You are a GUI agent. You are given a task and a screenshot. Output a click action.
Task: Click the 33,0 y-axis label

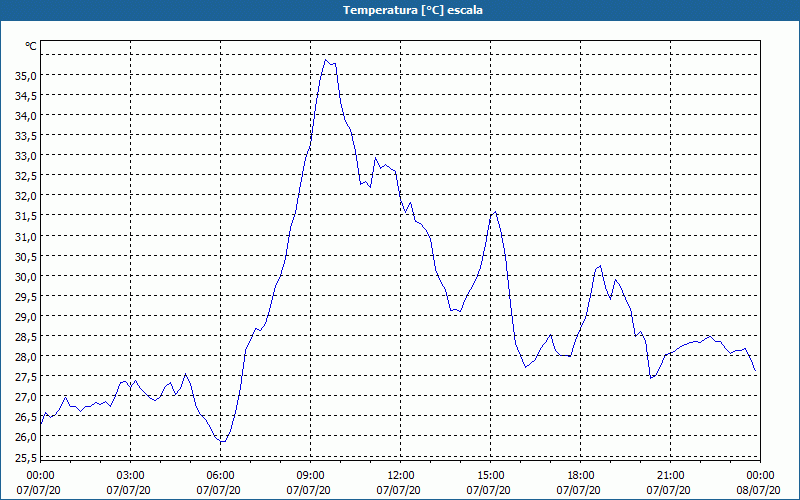[x=26, y=156]
